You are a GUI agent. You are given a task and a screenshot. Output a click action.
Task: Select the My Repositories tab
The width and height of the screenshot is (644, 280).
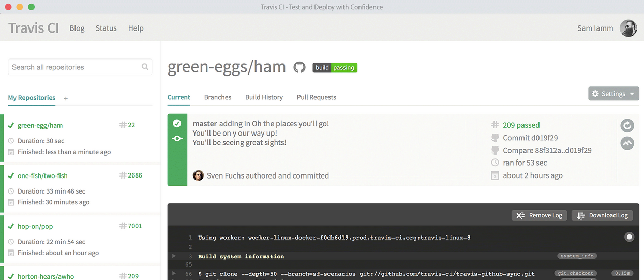tap(32, 97)
